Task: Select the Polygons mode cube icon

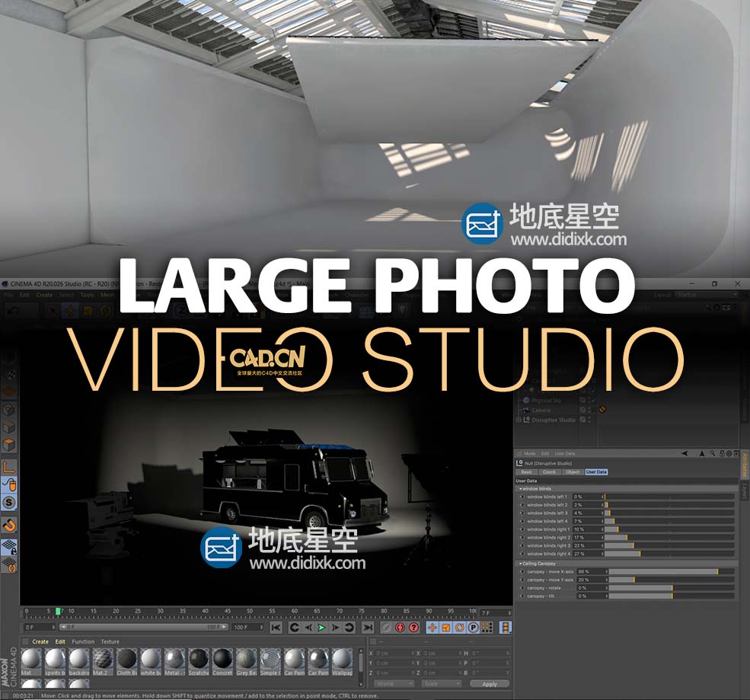Action: (9, 444)
